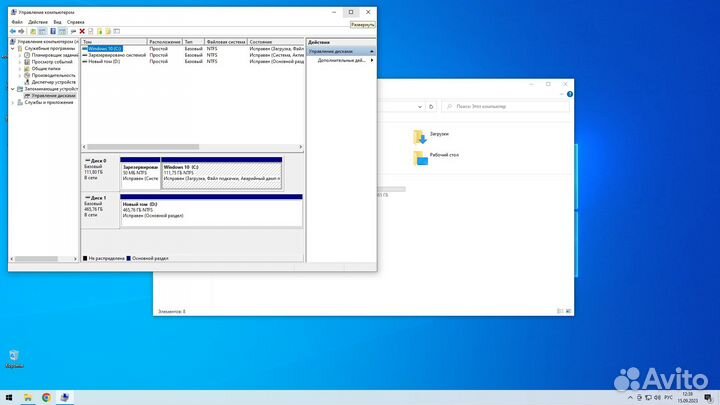
Task: Click the Расположение column header
Action: point(164,42)
